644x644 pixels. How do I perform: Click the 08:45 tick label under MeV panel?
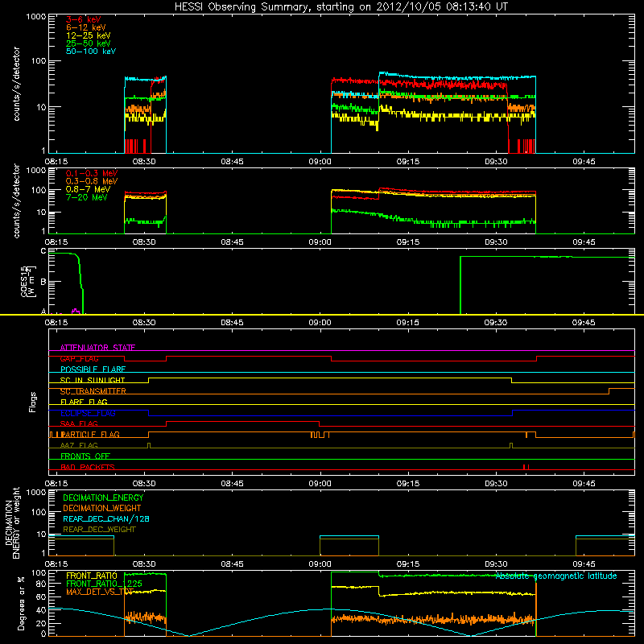click(x=232, y=242)
